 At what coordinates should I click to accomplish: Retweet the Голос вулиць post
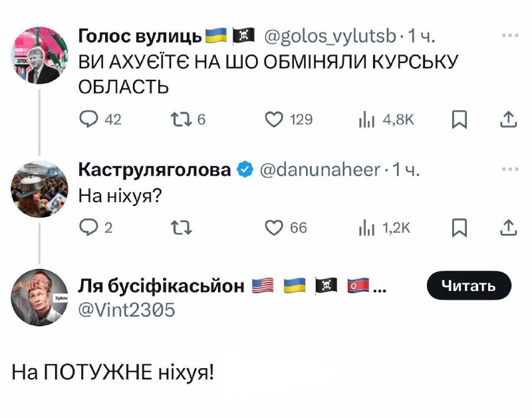click(x=180, y=119)
